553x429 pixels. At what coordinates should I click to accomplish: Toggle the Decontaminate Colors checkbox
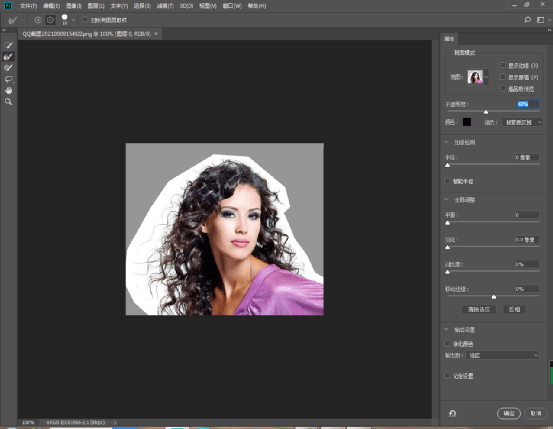tap(447, 343)
